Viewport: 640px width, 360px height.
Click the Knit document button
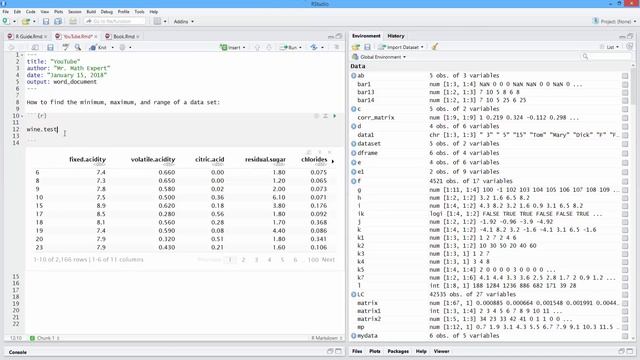click(x=98, y=47)
